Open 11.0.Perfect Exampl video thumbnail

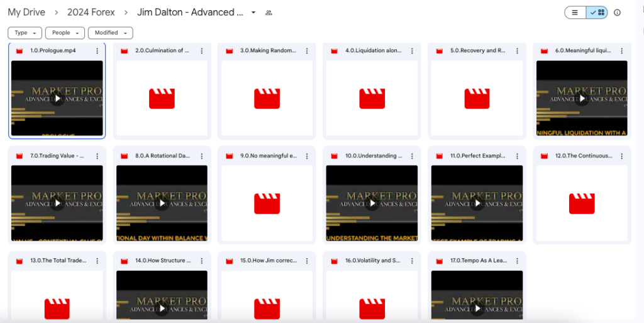[x=477, y=203]
